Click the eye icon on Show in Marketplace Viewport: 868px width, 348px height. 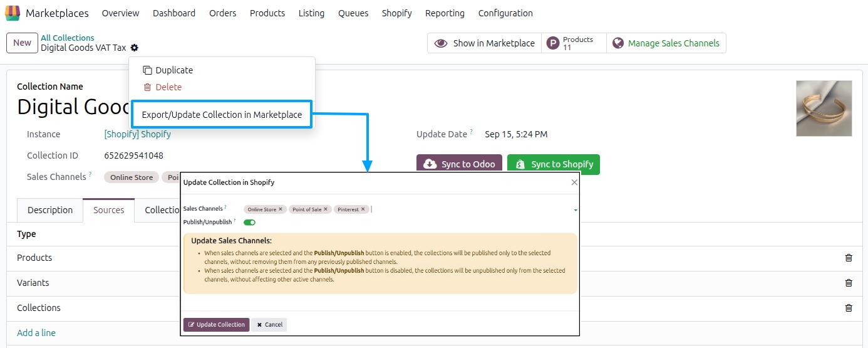pos(441,43)
